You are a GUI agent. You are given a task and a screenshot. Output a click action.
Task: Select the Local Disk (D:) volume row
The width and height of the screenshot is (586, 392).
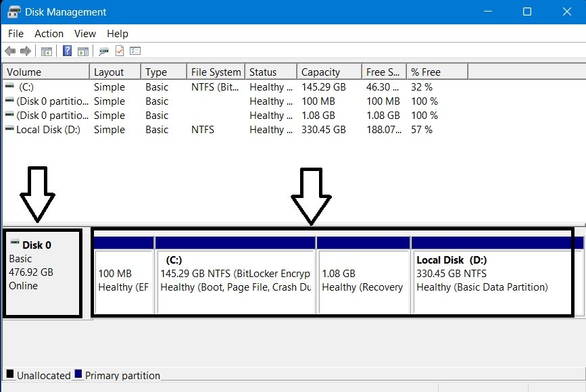click(x=235, y=130)
